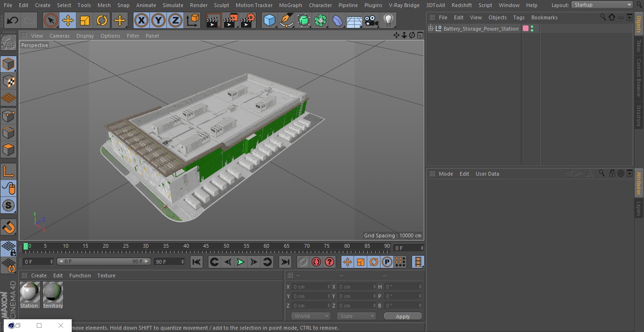Add a Cube primitive object
The width and height of the screenshot is (644, 332).
pyautogui.click(x=269, y=21)
